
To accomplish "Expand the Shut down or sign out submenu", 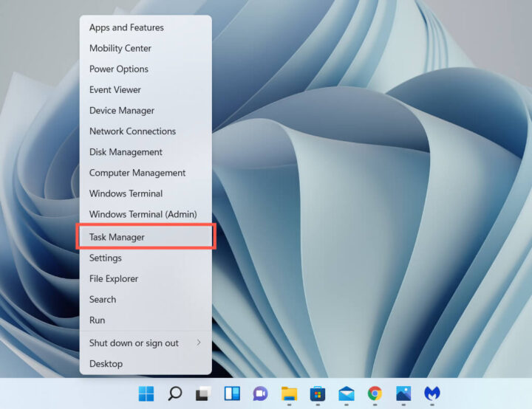I will tap(146, 343).
